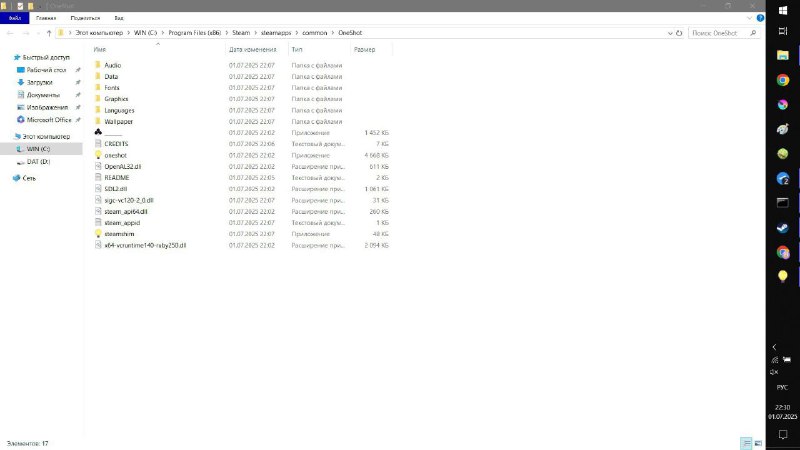Go back with the back arrow

pos(10,33)
